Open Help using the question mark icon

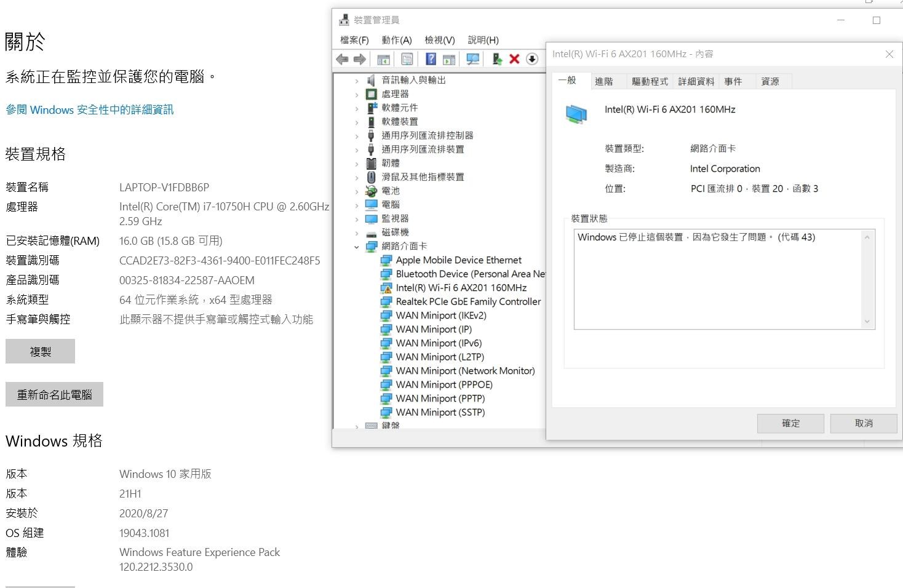click(430, 58)
